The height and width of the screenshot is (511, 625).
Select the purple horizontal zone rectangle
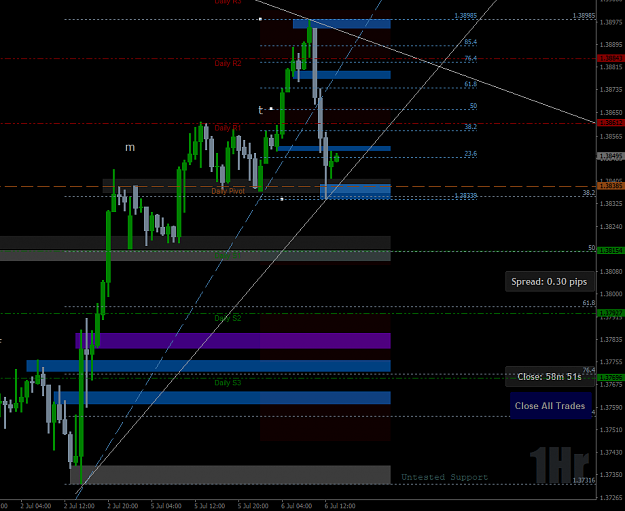[233, 341]
